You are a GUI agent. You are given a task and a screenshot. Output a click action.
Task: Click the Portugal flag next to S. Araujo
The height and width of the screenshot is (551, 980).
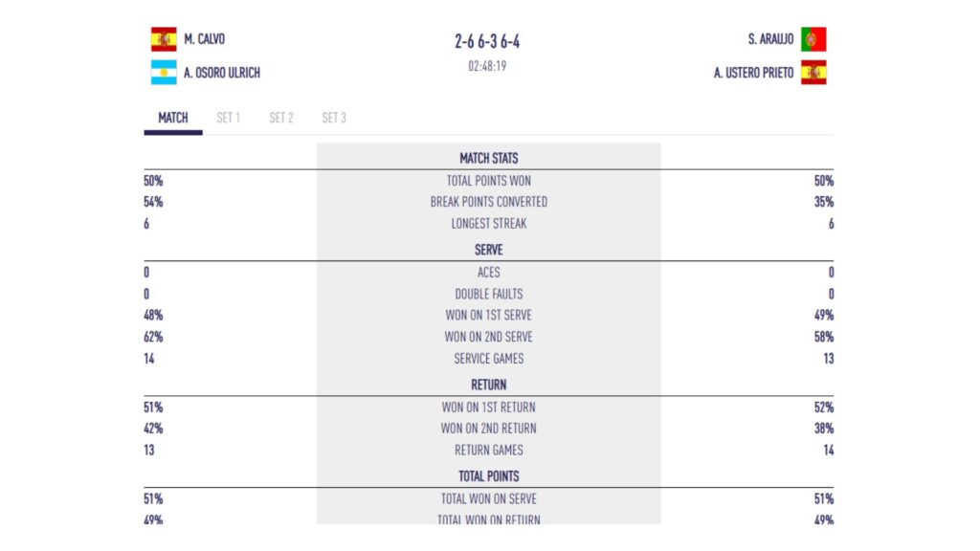813,39
